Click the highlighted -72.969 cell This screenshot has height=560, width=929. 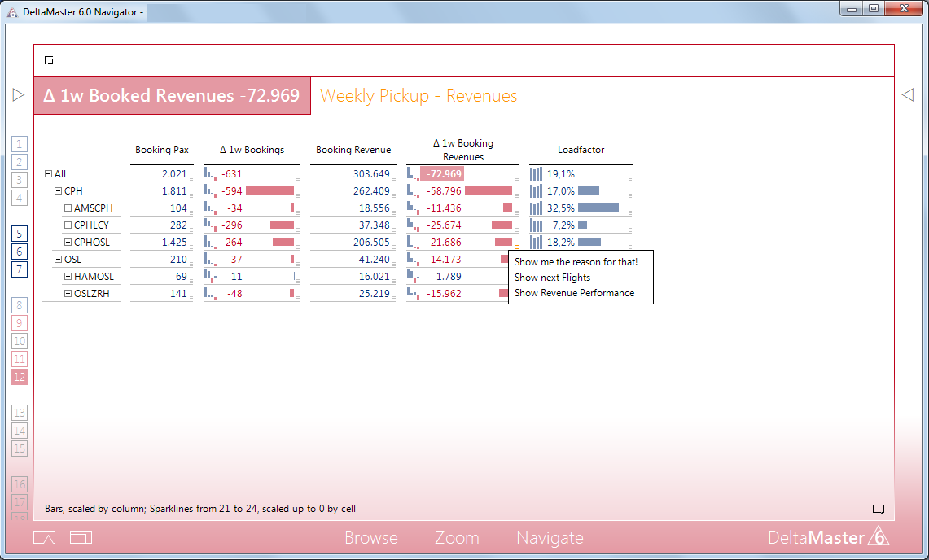point(442,173)
